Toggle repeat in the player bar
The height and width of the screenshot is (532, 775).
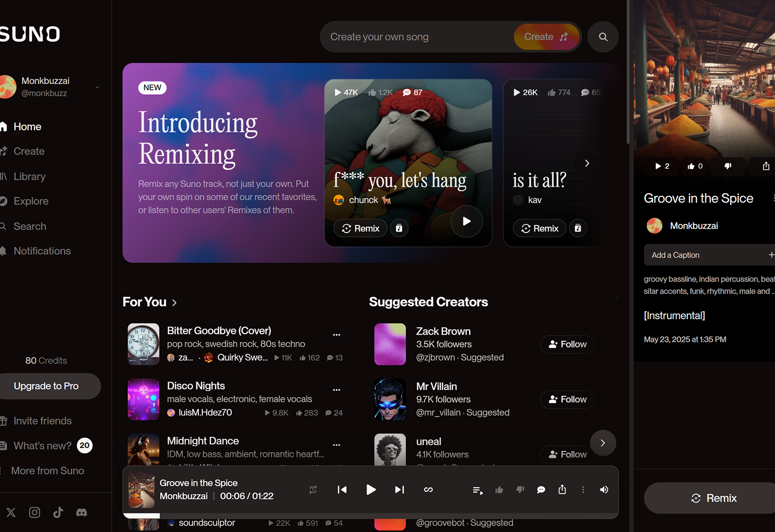[313, 489]
